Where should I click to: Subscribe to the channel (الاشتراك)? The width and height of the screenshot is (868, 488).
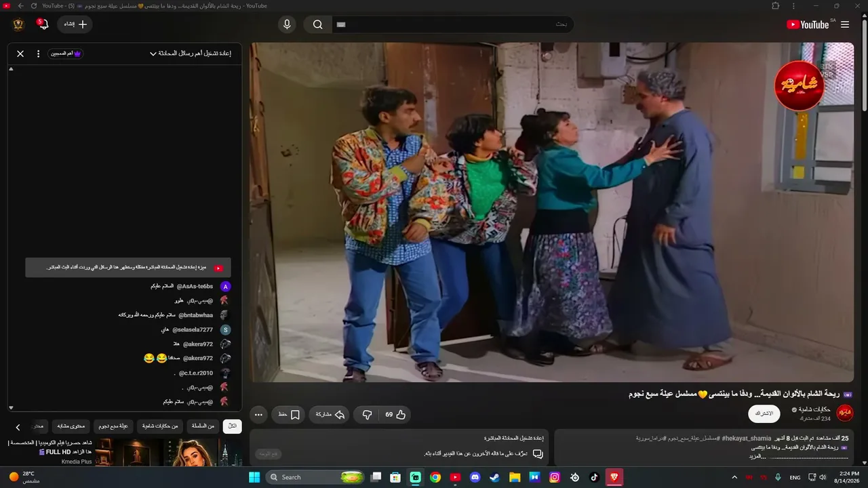pyautogui.click(x=764, y=413)
